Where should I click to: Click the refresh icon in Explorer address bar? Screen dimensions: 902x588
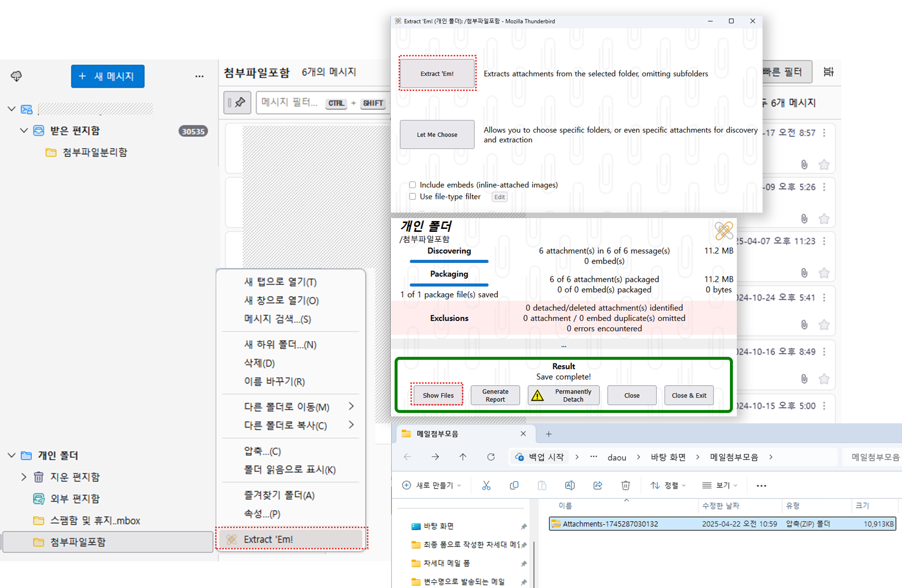491,457
